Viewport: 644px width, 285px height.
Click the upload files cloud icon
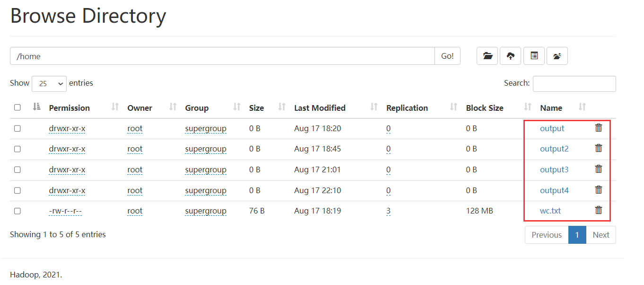[511, 56]
